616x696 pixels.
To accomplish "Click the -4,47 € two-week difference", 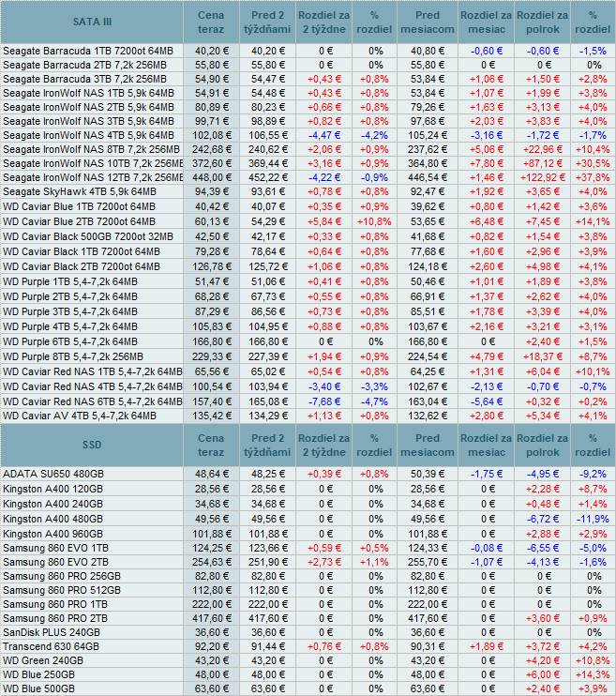I will point(324,136).
